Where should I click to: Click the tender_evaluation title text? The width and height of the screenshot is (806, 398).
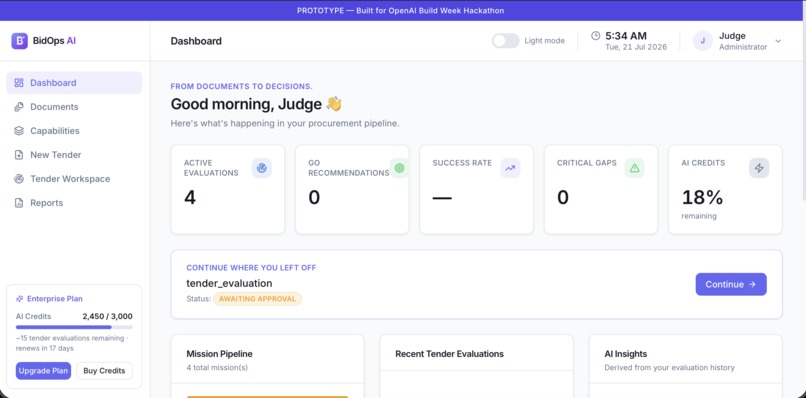[x=229, y=283]
